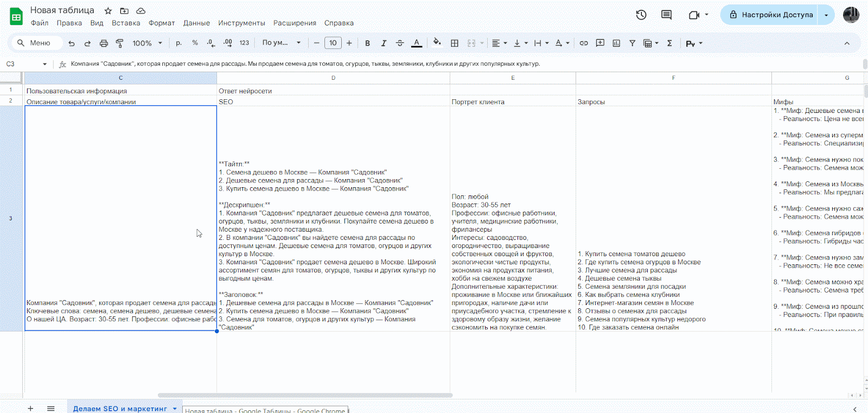The image size is (868, 413).
Task: Go to Sheets home via green logo
Action: pyautogui.click(x=16, y=17)
